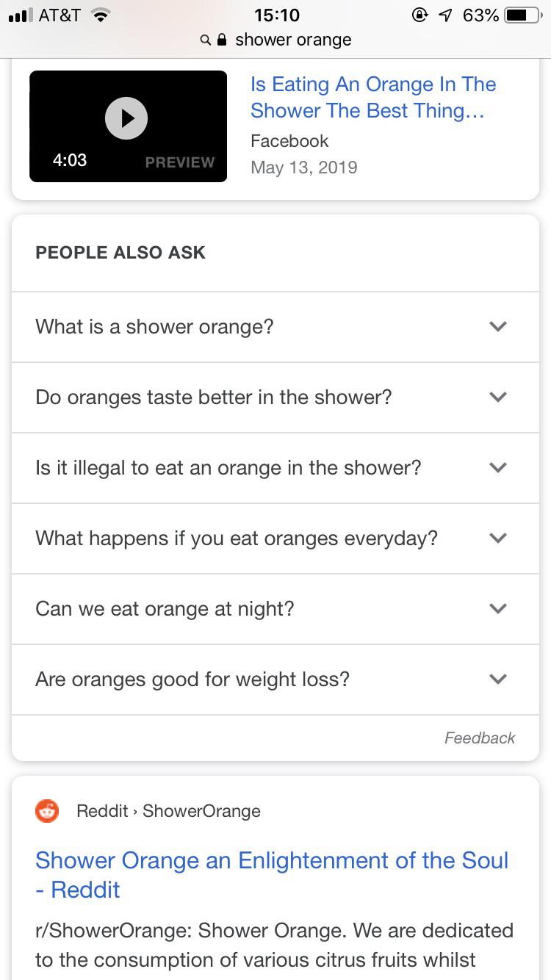
Task: Open the Shower Orange Enlightenment Reddit link
Action: point(272,874)
